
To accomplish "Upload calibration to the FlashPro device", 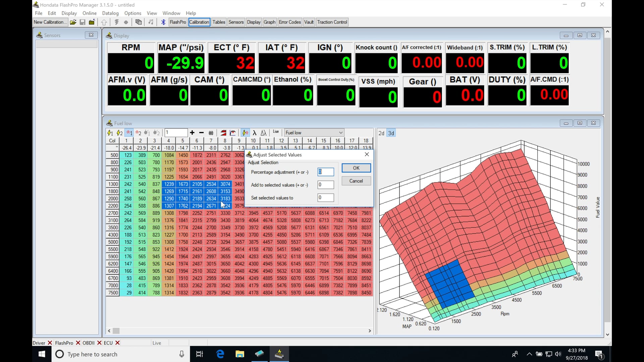I will pyautogui.click(x=104, y=22).
